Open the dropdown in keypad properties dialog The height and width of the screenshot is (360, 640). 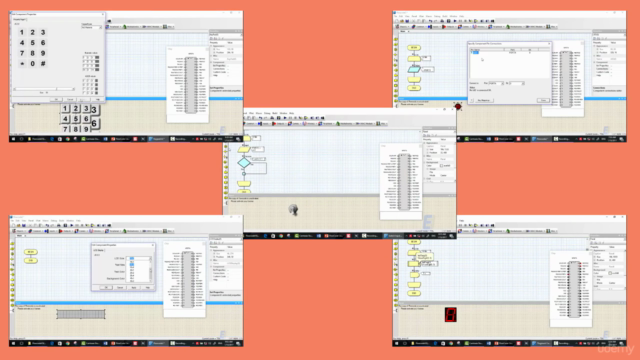coord(91,27)
